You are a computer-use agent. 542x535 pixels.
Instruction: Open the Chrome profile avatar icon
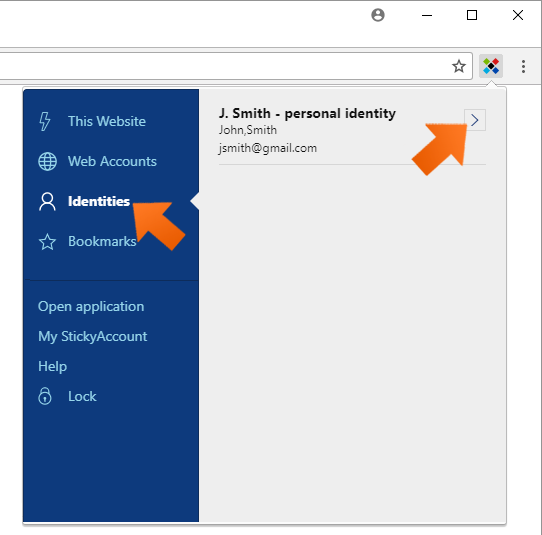click(x=377, y=15)
